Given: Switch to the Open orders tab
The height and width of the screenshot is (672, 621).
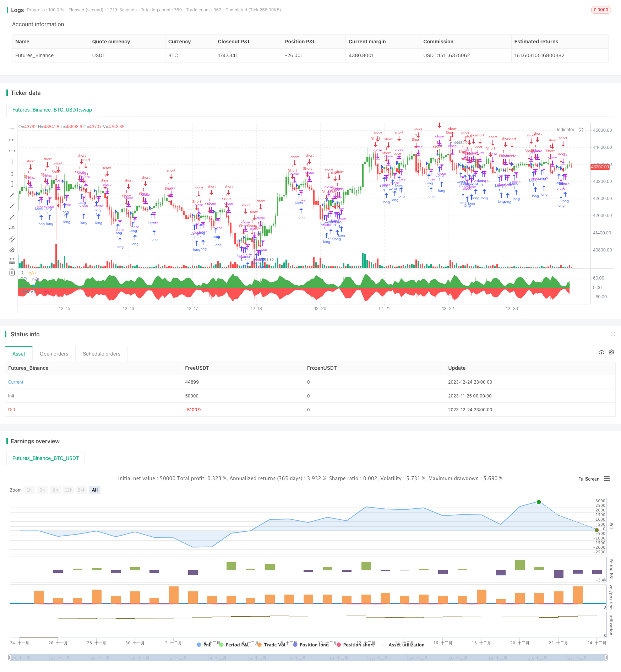Looking at the screenshot, I should click(54, 354).
